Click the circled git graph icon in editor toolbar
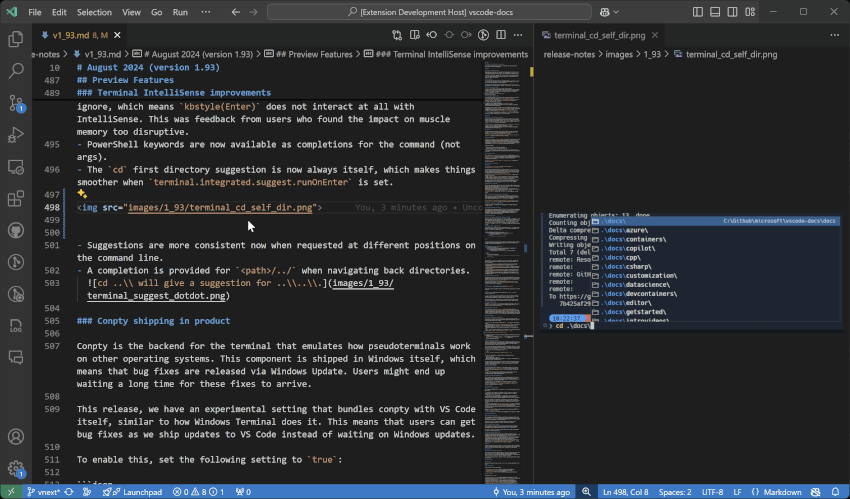This screenshot has height=499, width=850. coord(484,35)
